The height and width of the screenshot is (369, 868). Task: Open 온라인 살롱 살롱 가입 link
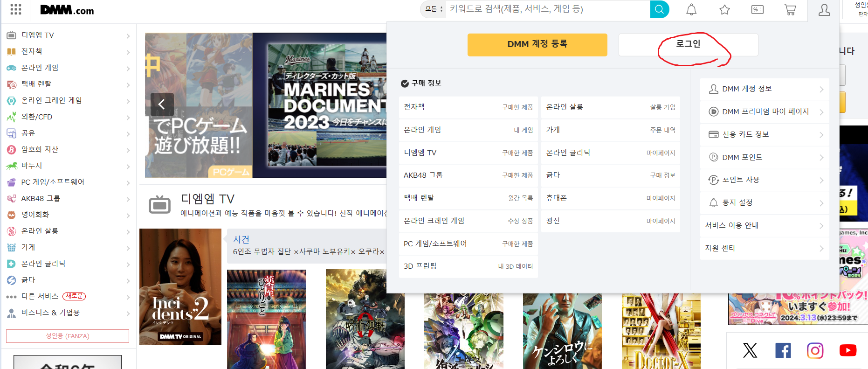tap(611, 107)
